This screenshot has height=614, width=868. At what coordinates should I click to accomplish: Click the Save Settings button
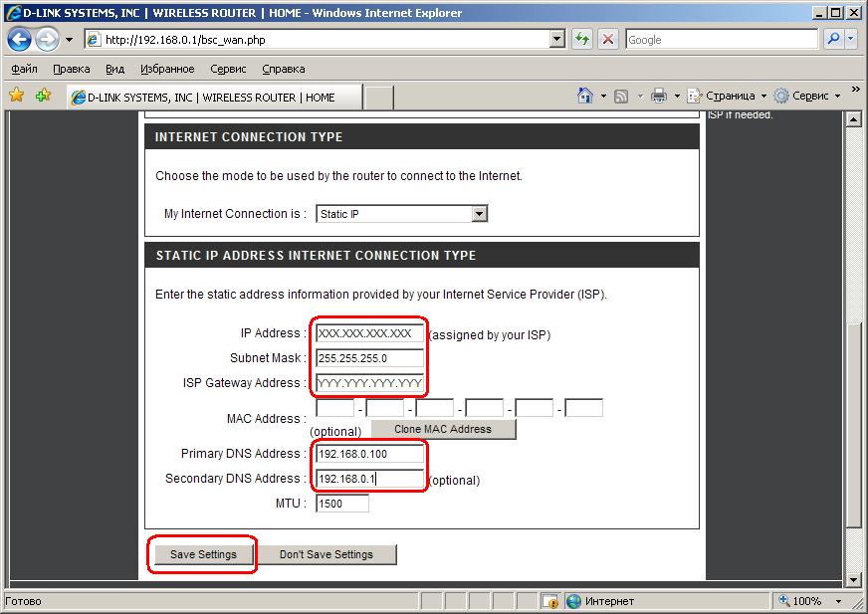pyautogui.click(x=203, y=554)
